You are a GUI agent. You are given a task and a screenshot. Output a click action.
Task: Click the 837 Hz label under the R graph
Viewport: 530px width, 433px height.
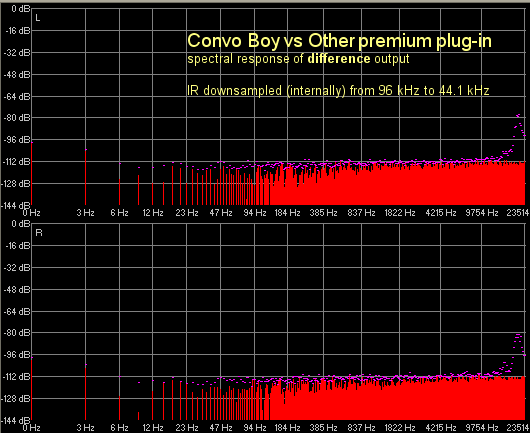tap(361, 428)
